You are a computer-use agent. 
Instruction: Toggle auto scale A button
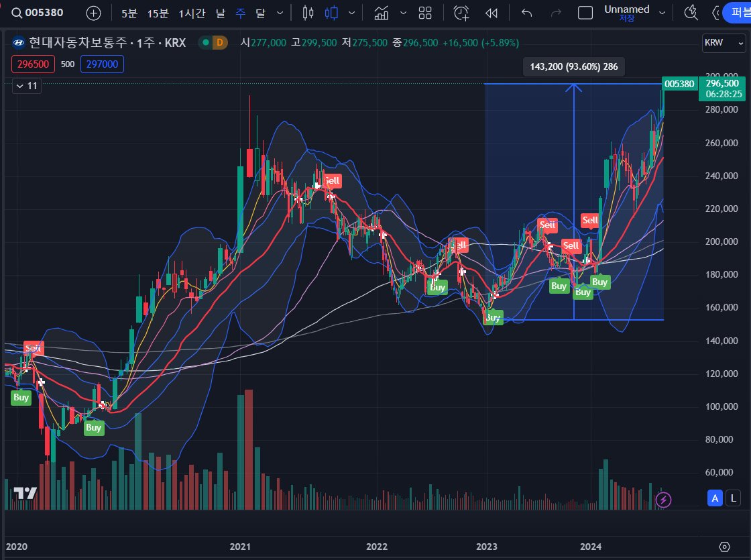(715, 498)
